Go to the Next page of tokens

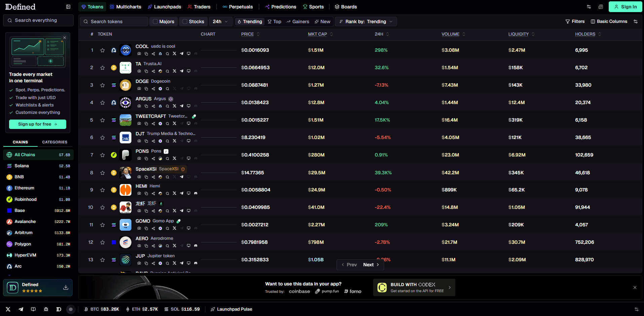click(371, 265)
